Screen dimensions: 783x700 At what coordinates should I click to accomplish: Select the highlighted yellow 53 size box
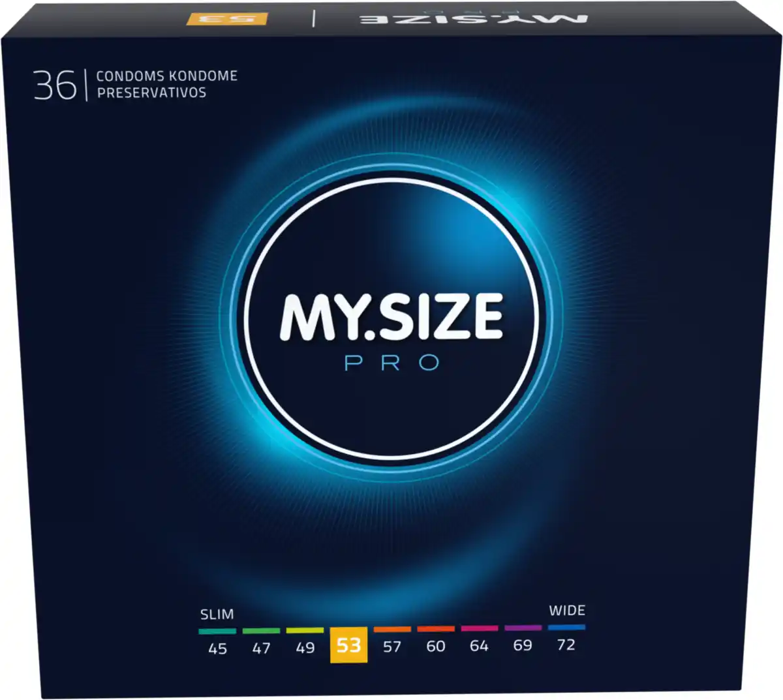348,645
